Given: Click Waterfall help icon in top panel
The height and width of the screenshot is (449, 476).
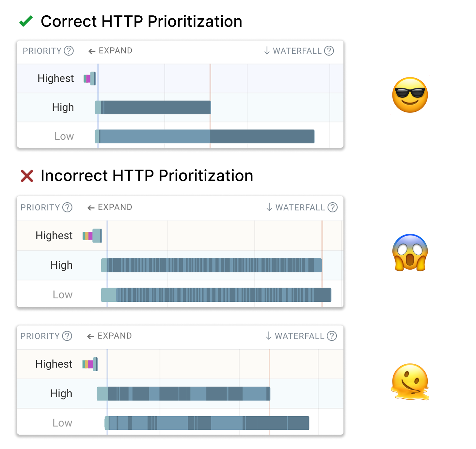Looking at the screenshot, I should click(329, 51).
